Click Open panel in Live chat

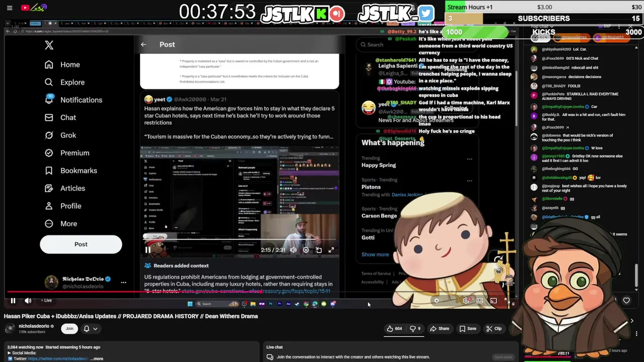503,357
